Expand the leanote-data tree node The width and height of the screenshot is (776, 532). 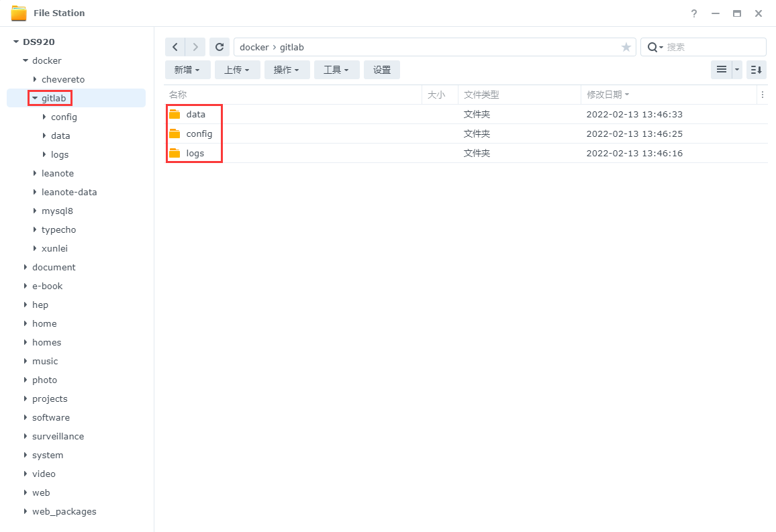(x=35, y=192)
